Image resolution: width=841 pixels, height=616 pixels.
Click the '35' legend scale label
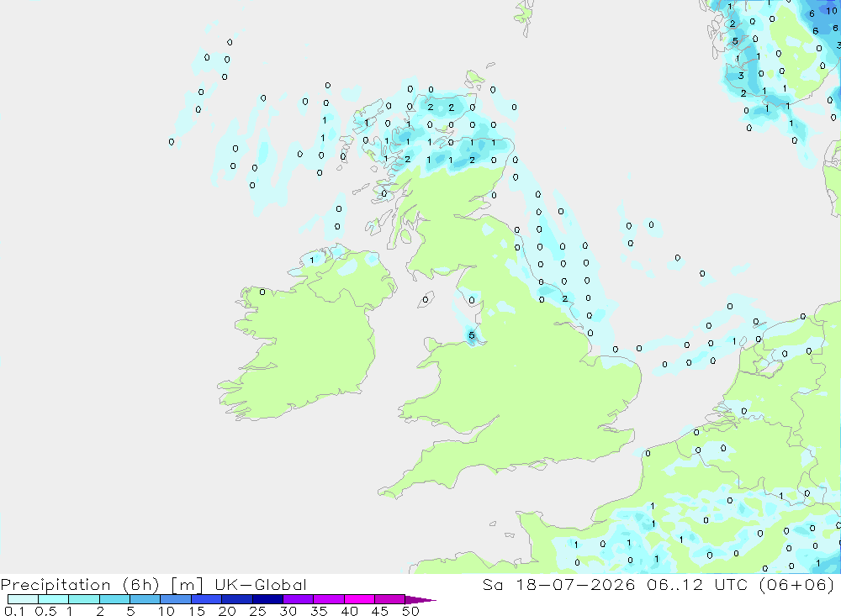point(319,611)
